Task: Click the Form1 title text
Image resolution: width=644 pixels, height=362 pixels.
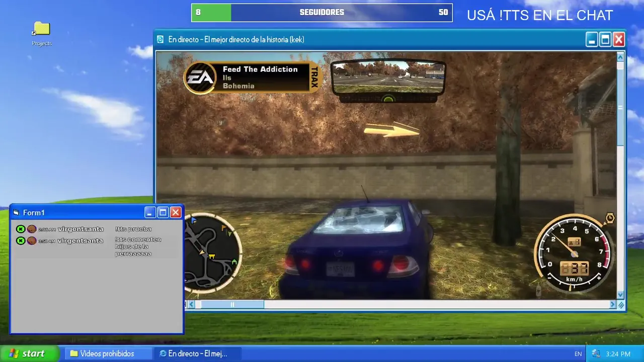Action: point(34,213)
